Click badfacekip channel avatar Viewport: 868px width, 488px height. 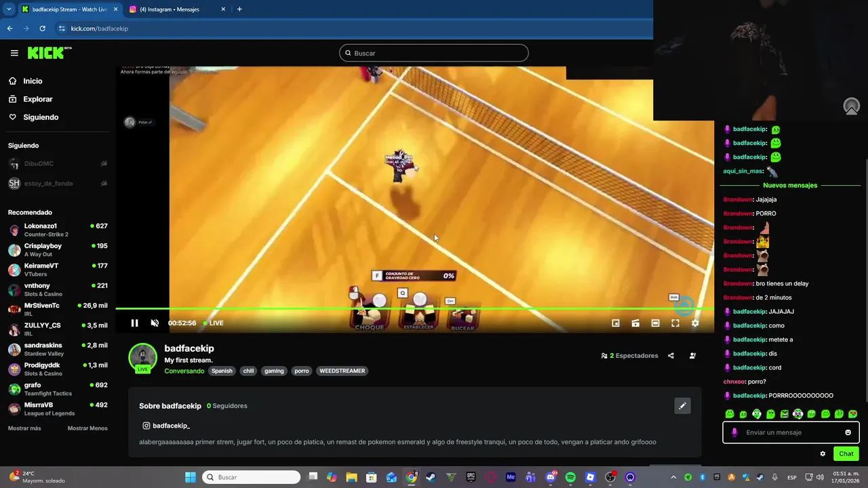click(142, 357)
